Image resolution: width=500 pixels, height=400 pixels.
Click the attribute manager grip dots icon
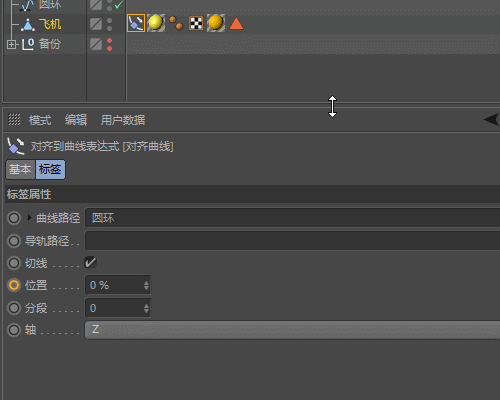click(14, 120)
